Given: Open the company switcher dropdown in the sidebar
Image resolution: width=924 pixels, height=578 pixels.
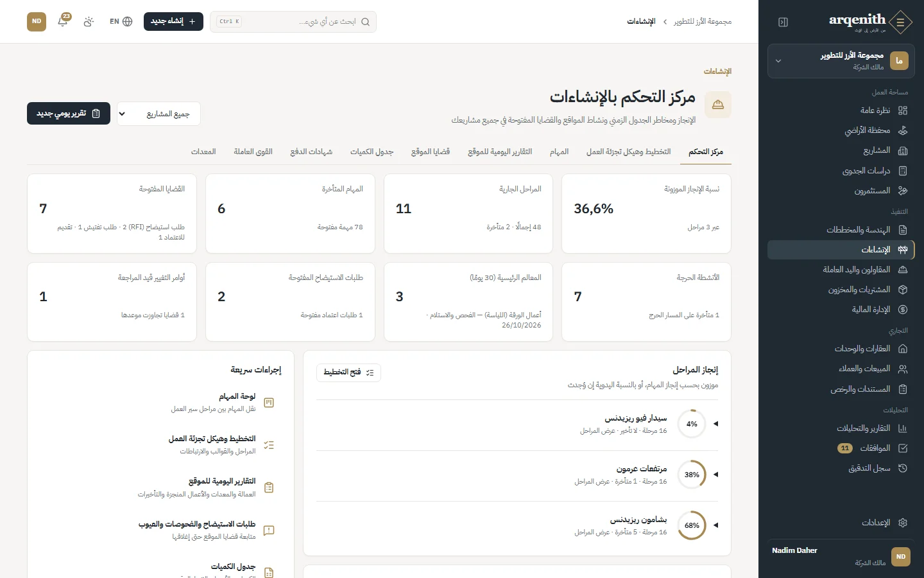Looking at the screenshot, I should [841, 61].
